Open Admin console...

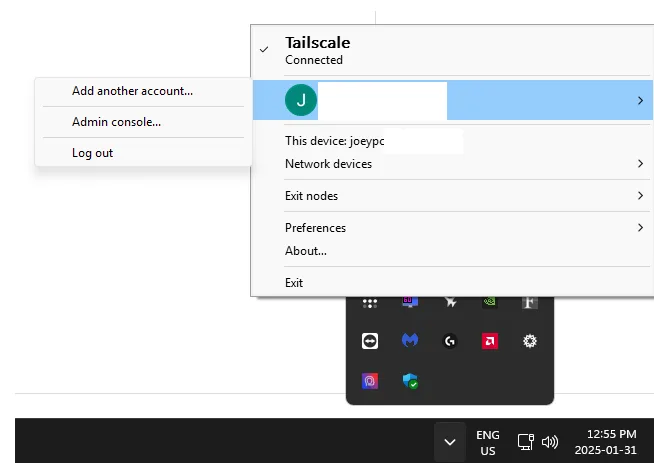[x=143, y=122]
